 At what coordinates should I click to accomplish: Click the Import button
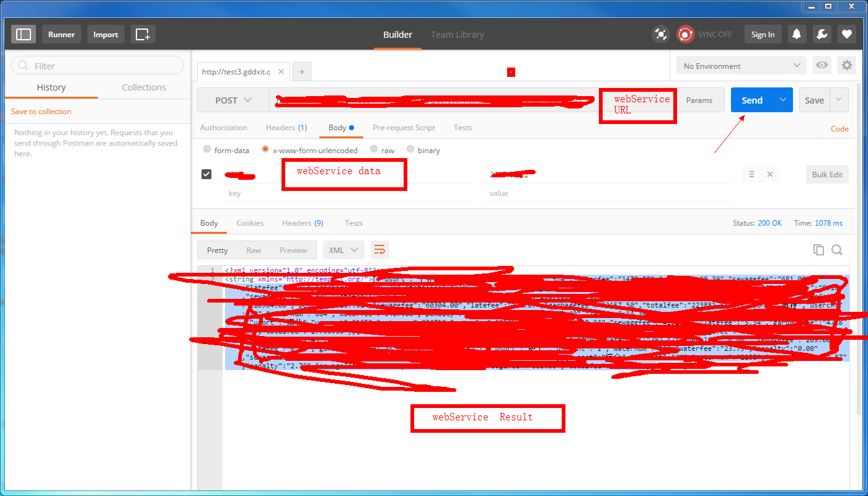[x=105, y=34]
